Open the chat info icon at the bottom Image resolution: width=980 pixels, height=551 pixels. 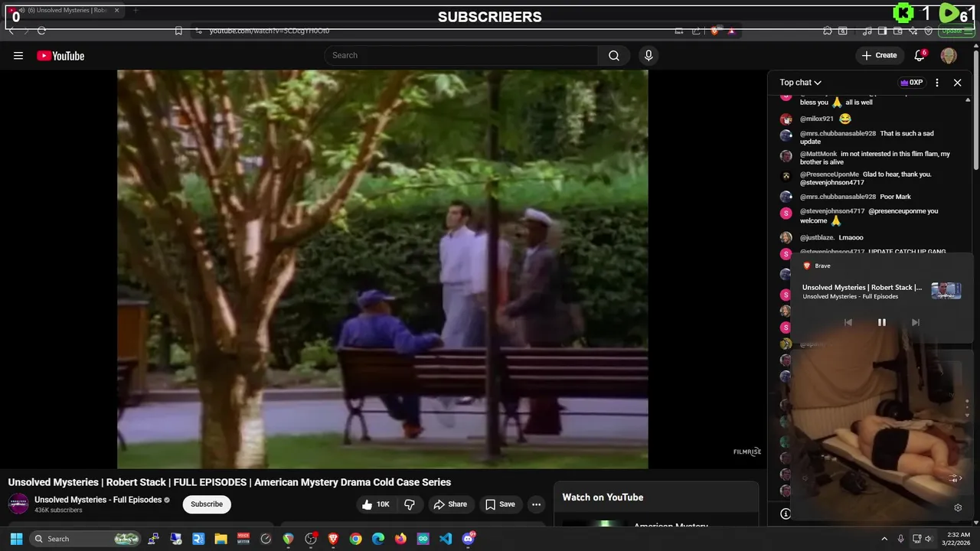786,514
